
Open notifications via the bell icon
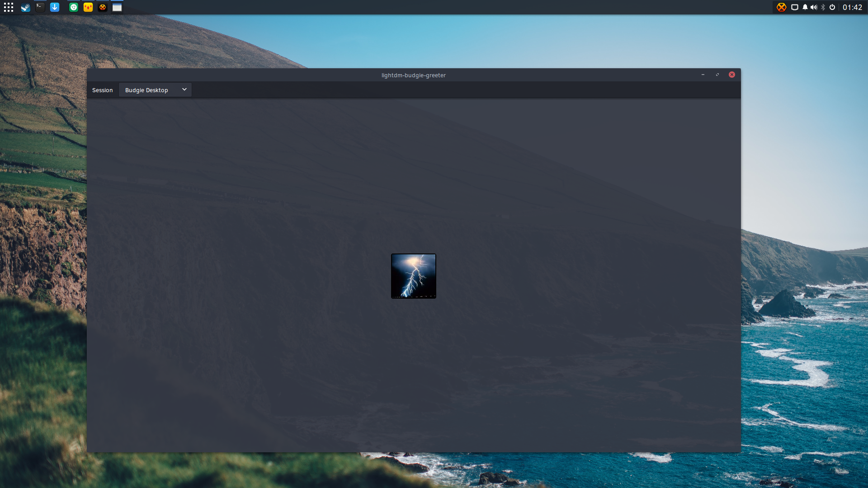[x=805, y=7]
